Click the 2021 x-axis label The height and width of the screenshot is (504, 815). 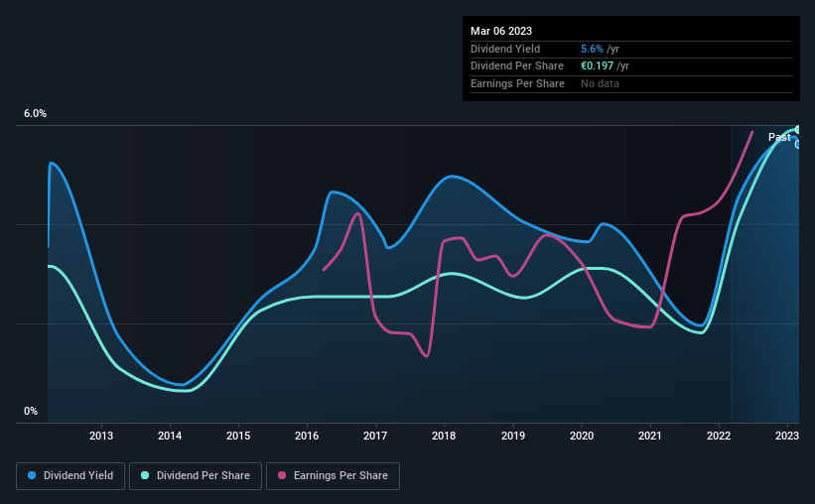(649, 436)
